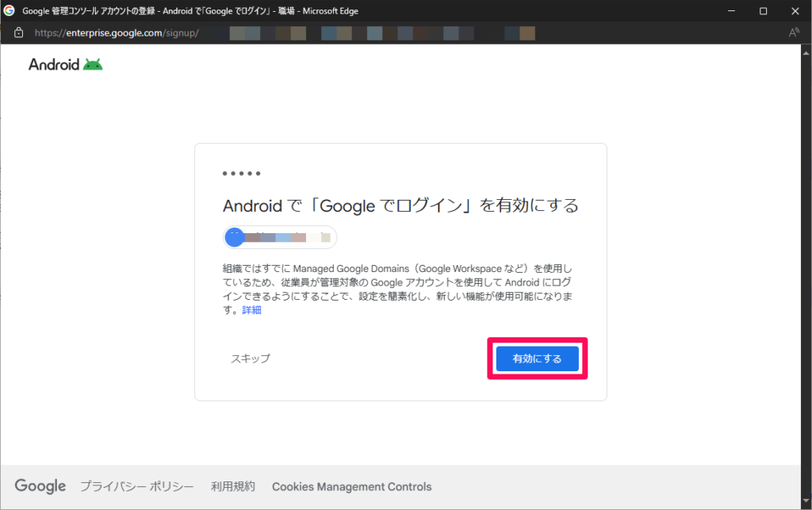Click the lock site-info icon in address bar
812x510 pixels.
pos(19,33)
